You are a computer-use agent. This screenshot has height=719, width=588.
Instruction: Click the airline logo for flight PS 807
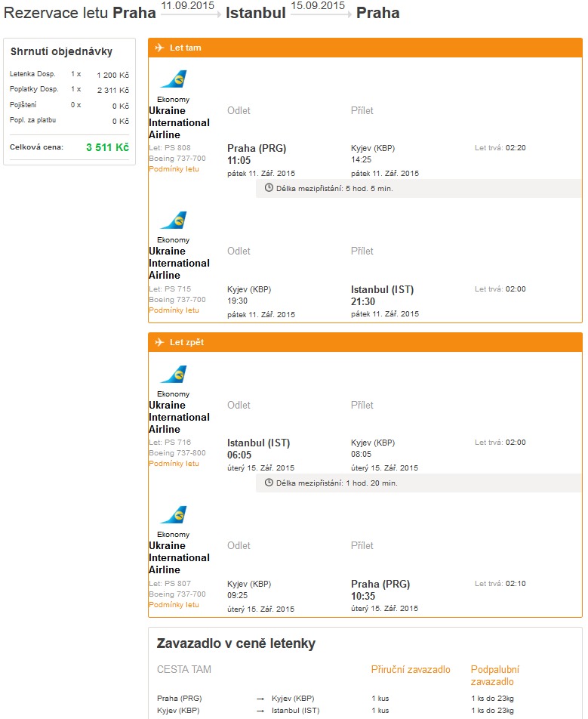pos(174,514)
